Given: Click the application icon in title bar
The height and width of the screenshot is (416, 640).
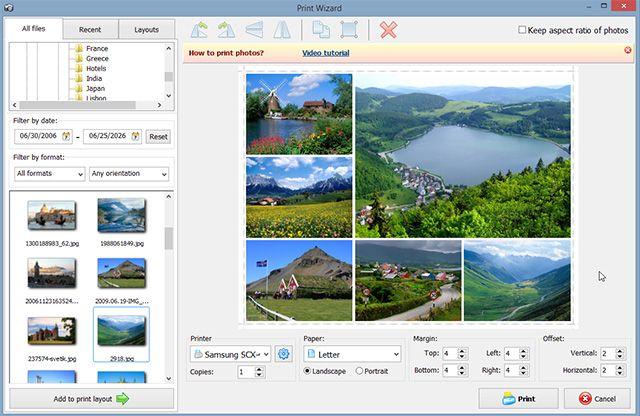Looking at the screenshot, I should pos(9,7).
